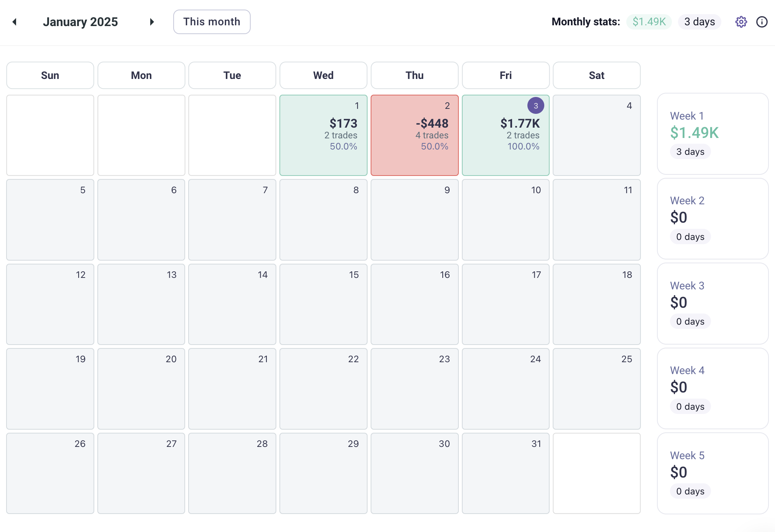Screen dimensions: 775x532
Task: Go to previous month arrow
Action: click(15, 22)
